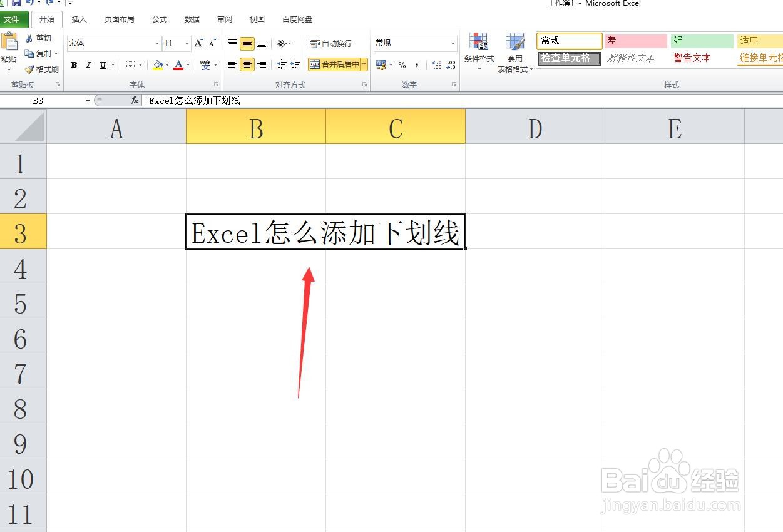
Task: Click the red font color A icon
Action: pos(179,64)
